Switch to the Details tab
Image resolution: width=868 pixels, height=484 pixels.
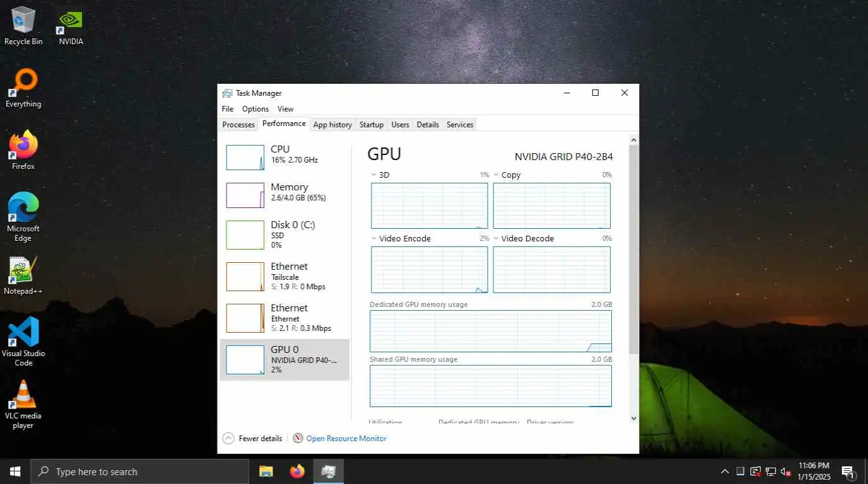(428, 125)
